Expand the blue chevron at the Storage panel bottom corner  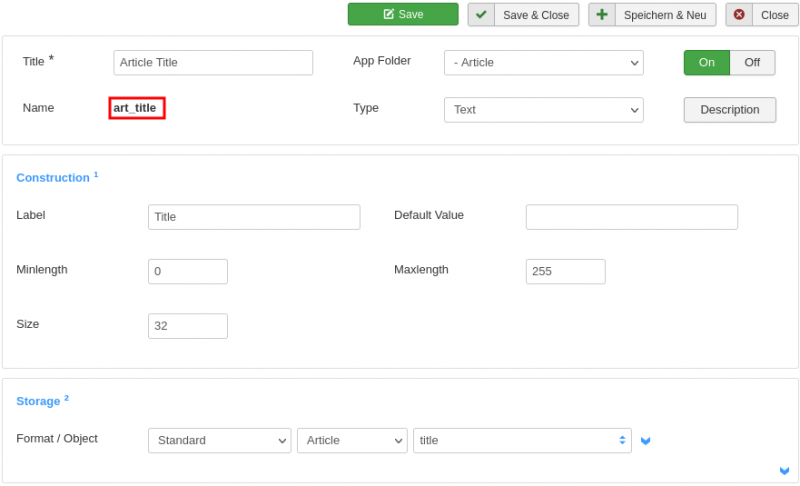pyautogui.click(x=784, y=471)
